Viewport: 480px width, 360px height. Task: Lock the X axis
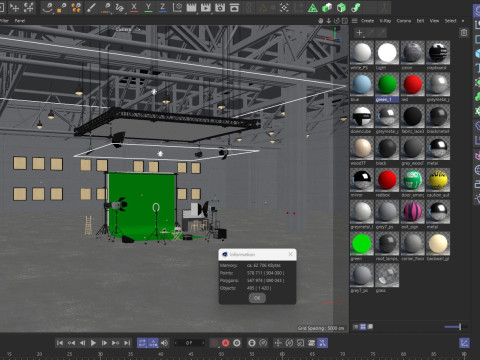pyautogui.click(x=134, y=7)
